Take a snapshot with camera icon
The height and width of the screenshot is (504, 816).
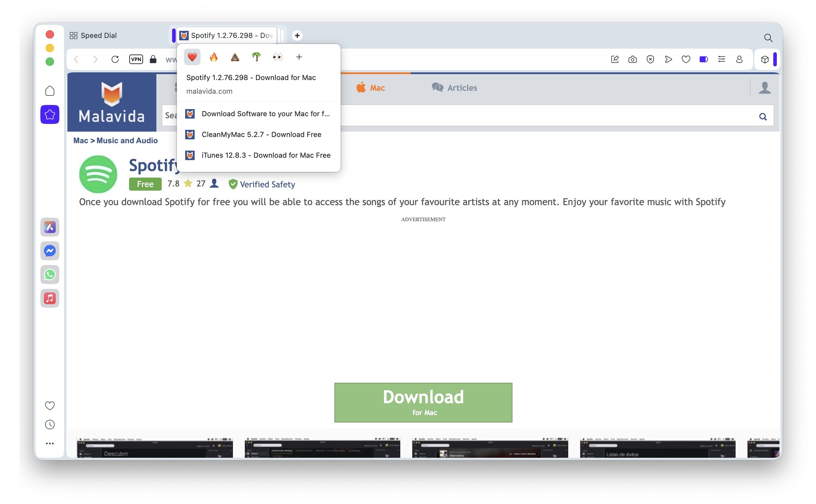632,59
